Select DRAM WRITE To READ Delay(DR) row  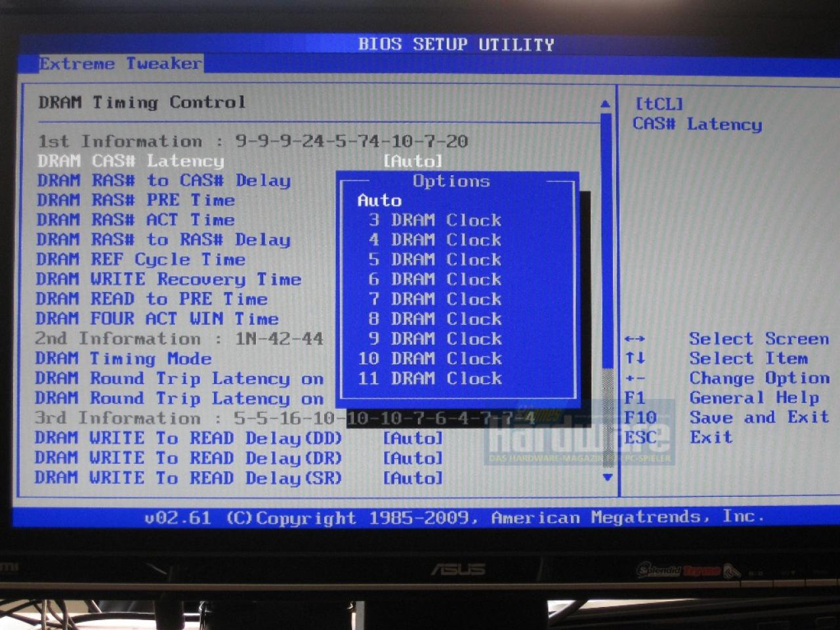(x=239, y=457)
